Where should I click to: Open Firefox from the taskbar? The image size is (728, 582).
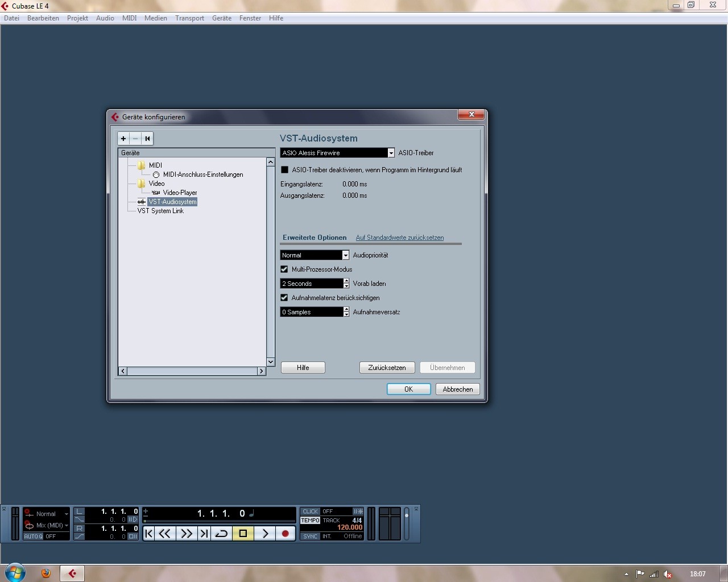point(46,573)
